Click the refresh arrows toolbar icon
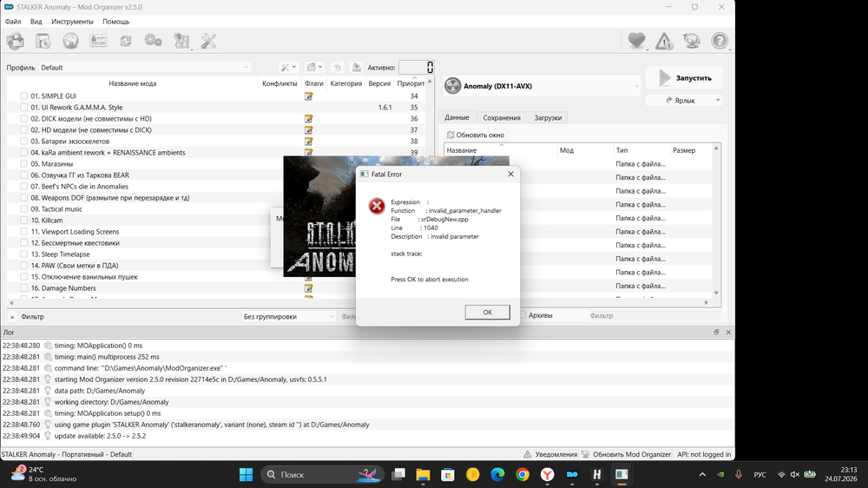This screenshot has height=488, width=868. 126,41
